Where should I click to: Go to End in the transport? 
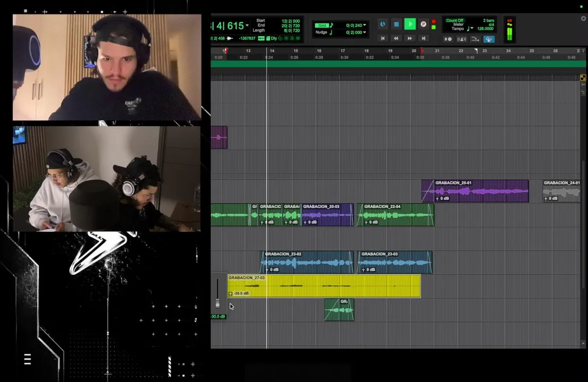click(424, 38)
